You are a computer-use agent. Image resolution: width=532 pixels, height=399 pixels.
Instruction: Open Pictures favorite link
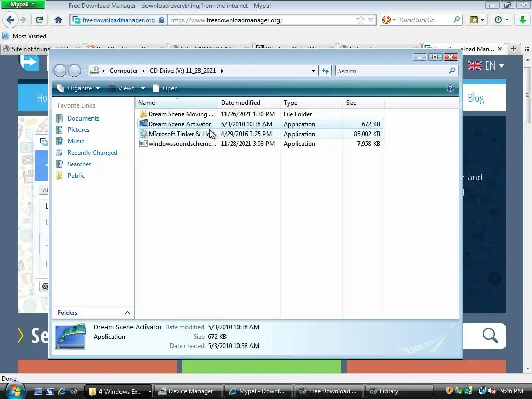[x=78, y=129]
